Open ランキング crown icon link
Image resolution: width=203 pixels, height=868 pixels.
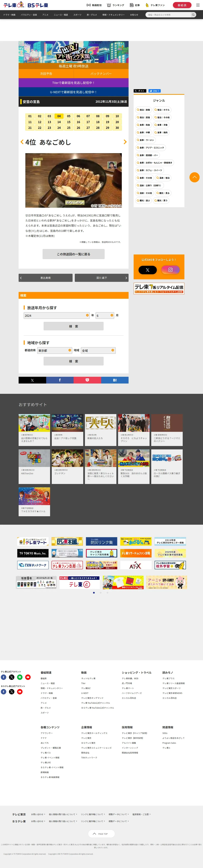click(116, 5)
